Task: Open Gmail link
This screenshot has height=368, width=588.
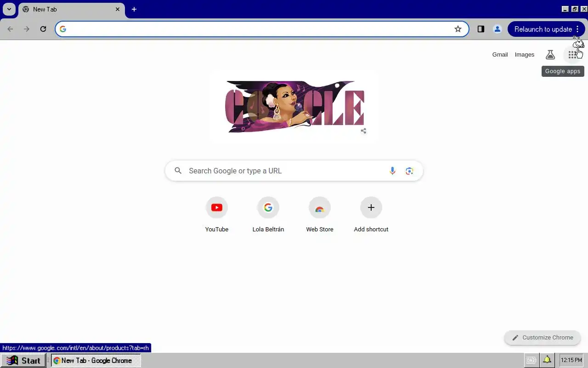Action: pyautogui.click(x=500, y=55)
